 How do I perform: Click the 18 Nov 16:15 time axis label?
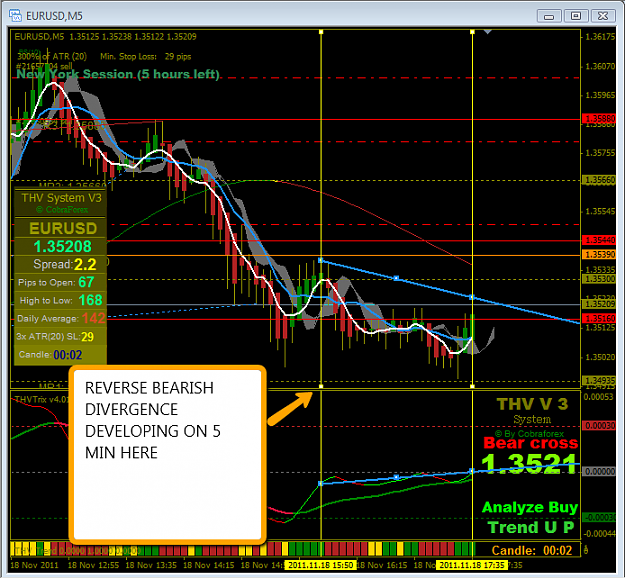[382, 565]
